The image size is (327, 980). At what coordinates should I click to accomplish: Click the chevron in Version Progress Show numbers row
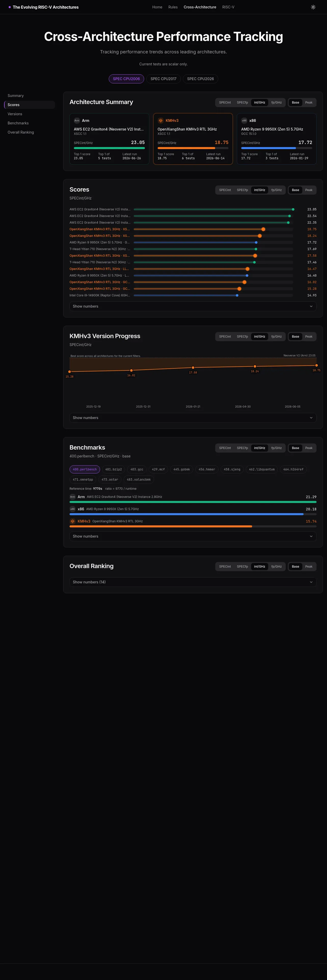pos(311,418)
